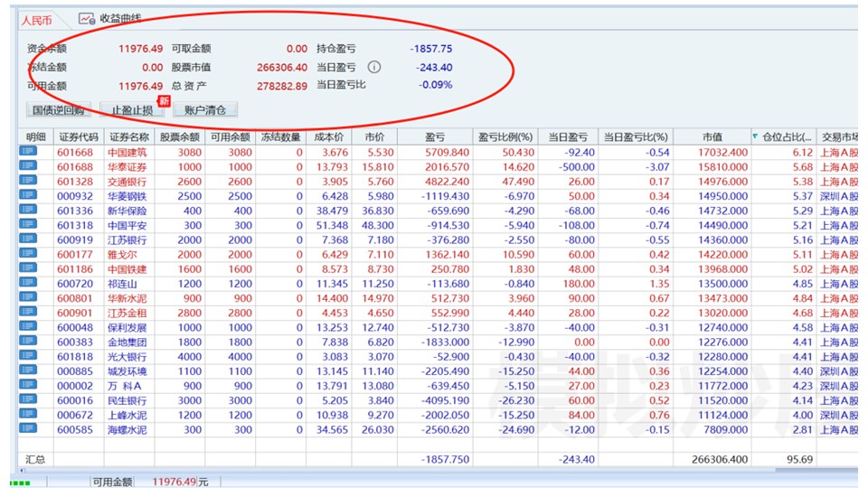Open detail icon for 601668 中国建筑 row
Image resolution: width=868 pixels, height=488 pixels.
[28, 151]
